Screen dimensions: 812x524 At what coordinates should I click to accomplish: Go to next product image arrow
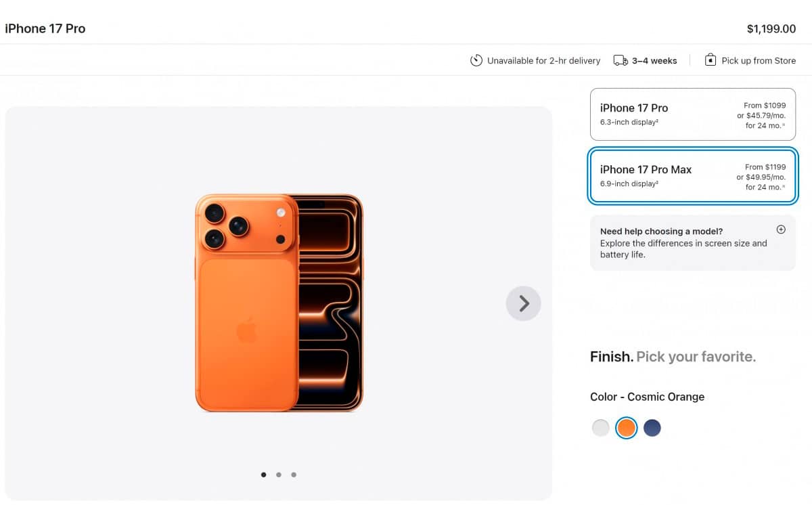(523, 303)
